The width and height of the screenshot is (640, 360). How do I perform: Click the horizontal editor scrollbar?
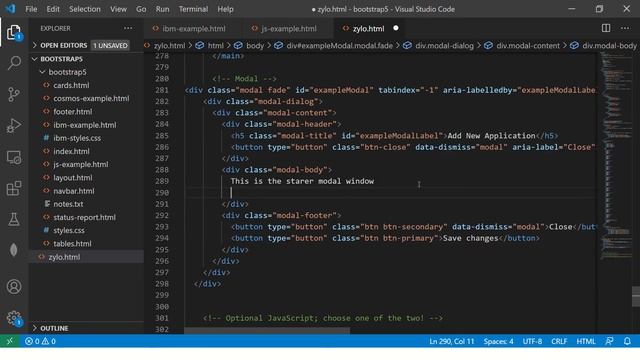pos(267,331)
